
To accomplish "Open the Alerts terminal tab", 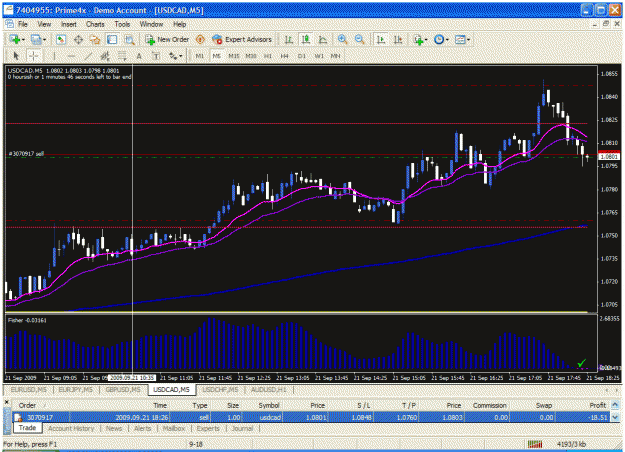I will click(x=142, y=428).
